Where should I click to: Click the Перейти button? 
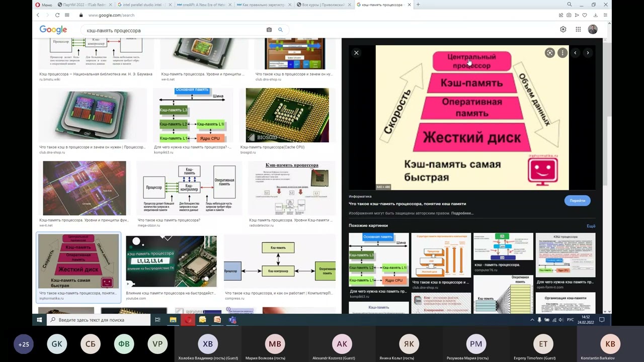point(577,201)
